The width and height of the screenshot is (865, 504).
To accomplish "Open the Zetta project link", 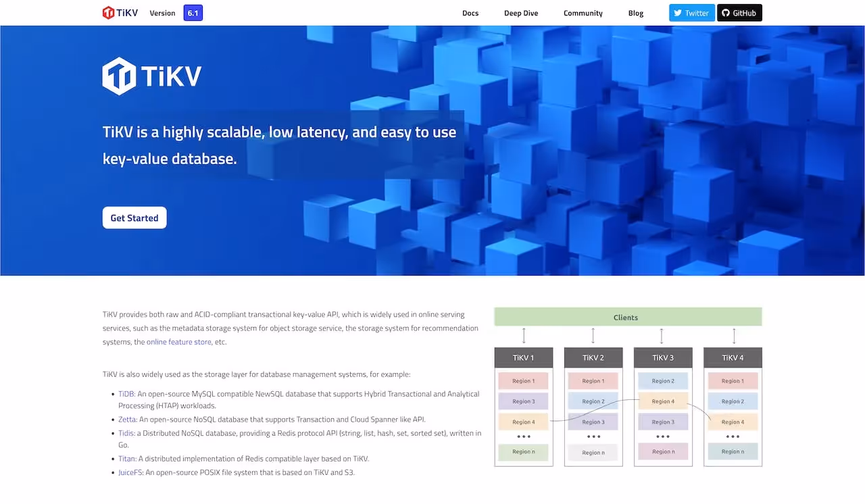I will pos(127,419).
